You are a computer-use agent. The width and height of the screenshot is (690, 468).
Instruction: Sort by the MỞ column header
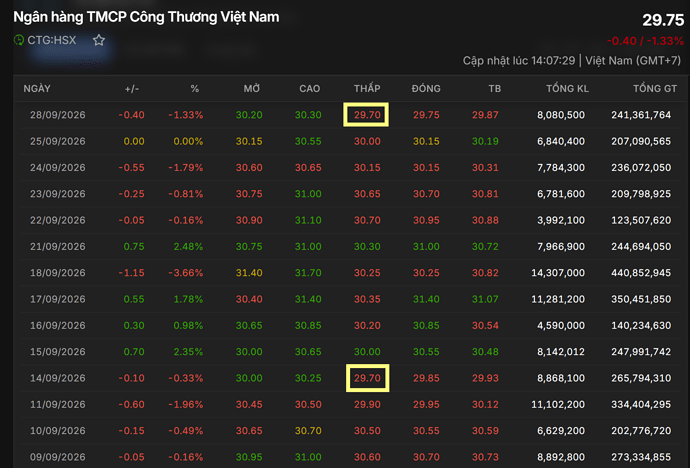tap(252, 88)
